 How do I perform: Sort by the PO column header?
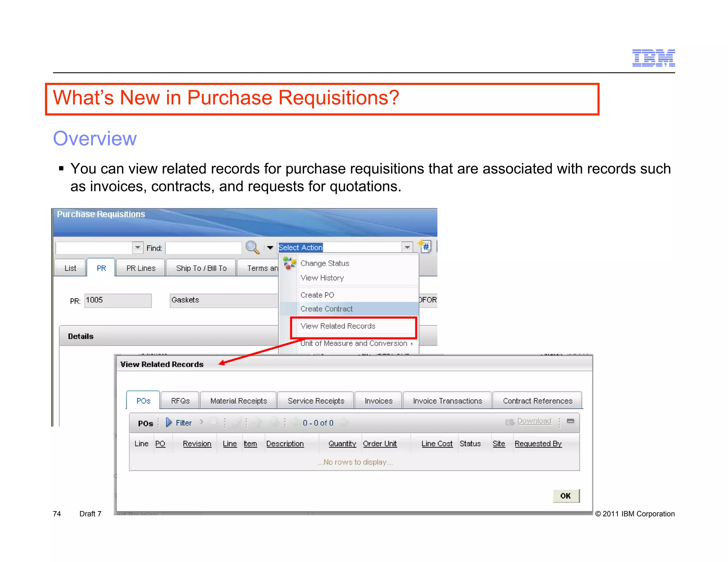pos(160,444)
